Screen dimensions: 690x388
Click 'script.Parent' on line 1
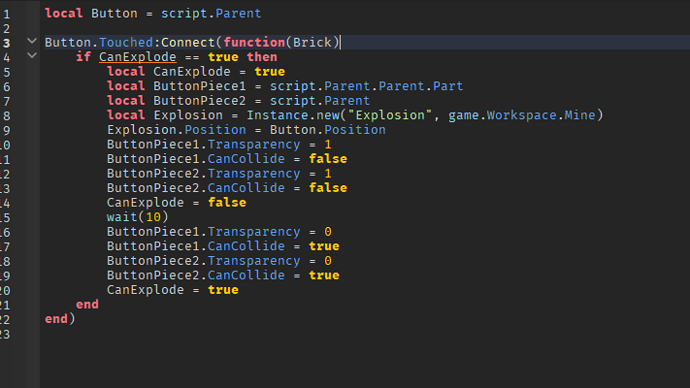coord(211,14)
